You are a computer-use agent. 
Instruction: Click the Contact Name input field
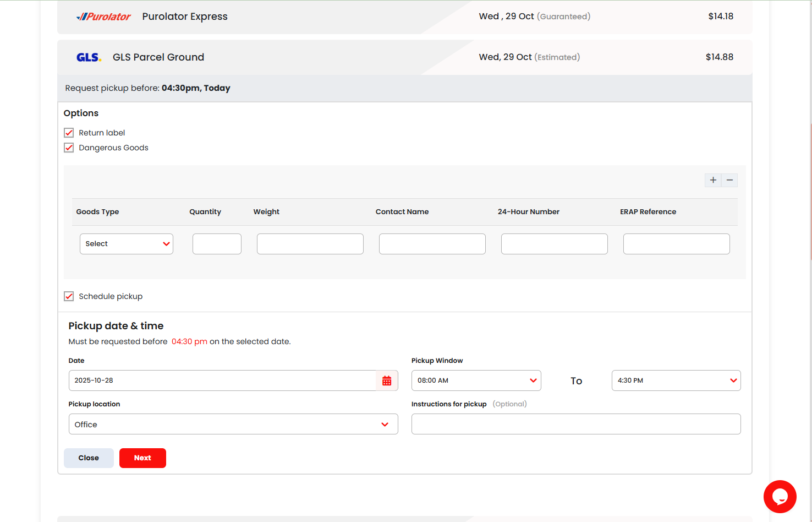click(x=432, y=243)
